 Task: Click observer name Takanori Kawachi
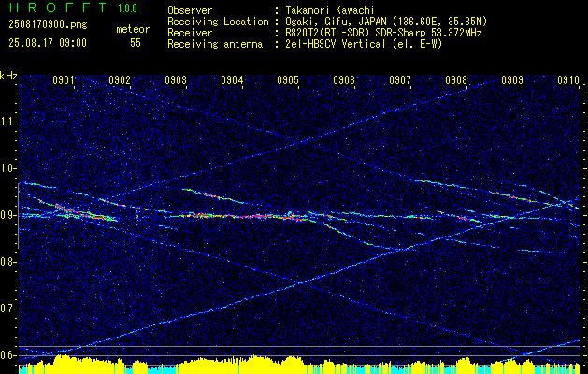coord(329,11)
